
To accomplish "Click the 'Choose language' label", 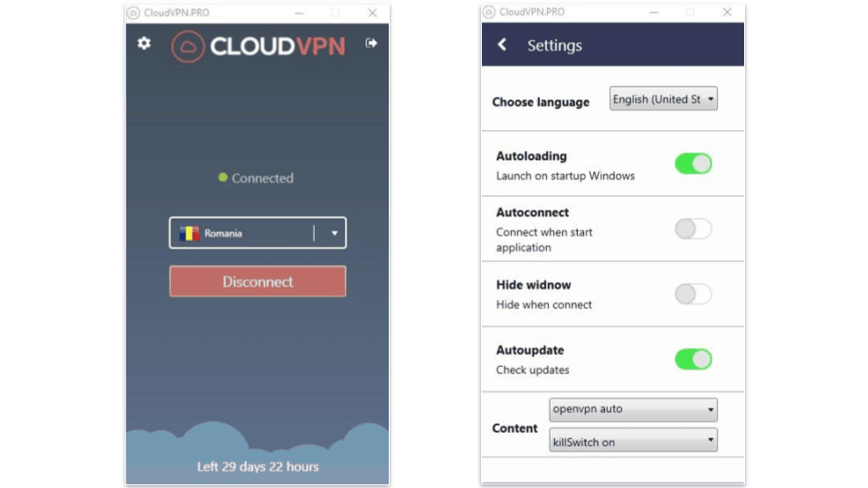I will click(541, 102).
